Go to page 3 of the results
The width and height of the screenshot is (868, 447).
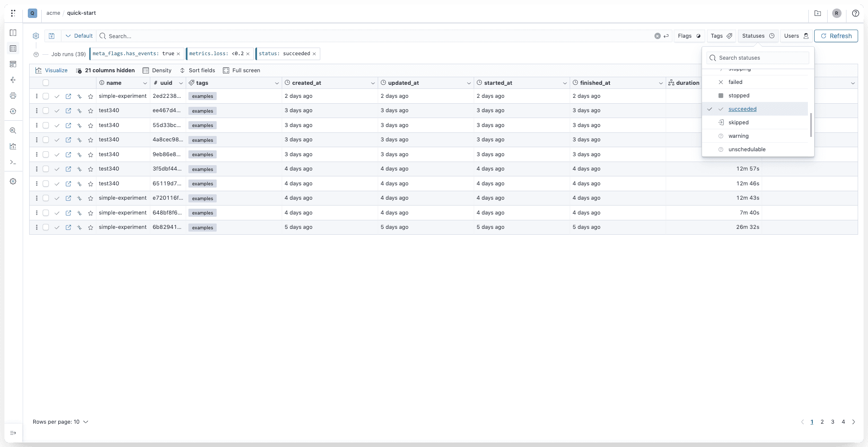(x=833, y=422)
